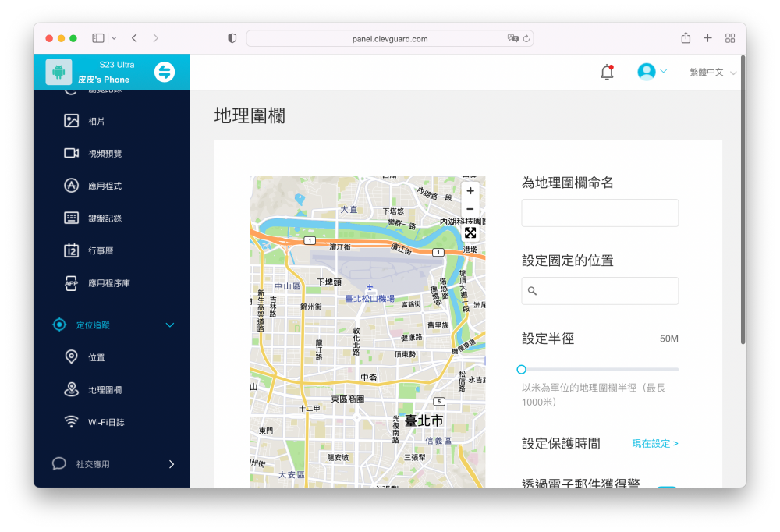Click the map zoom out minus button
Viewport: 780px width, 532px height.
[x=470, y=209]
